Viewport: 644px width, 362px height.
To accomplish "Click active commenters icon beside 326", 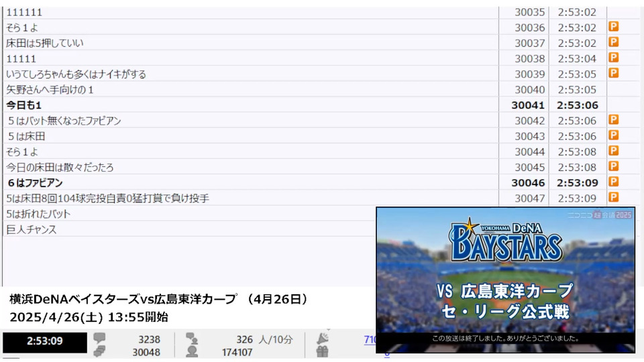I will point(192,339).
